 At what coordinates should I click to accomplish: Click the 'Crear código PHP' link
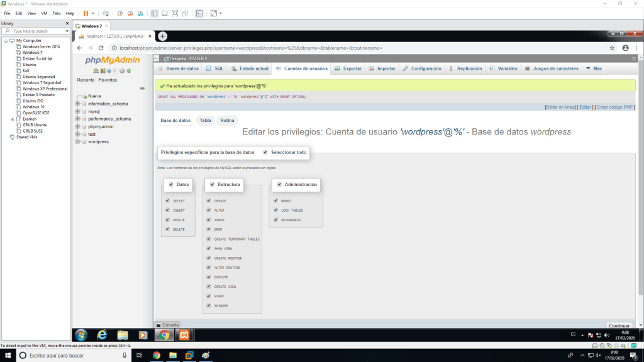click(614, 107)
